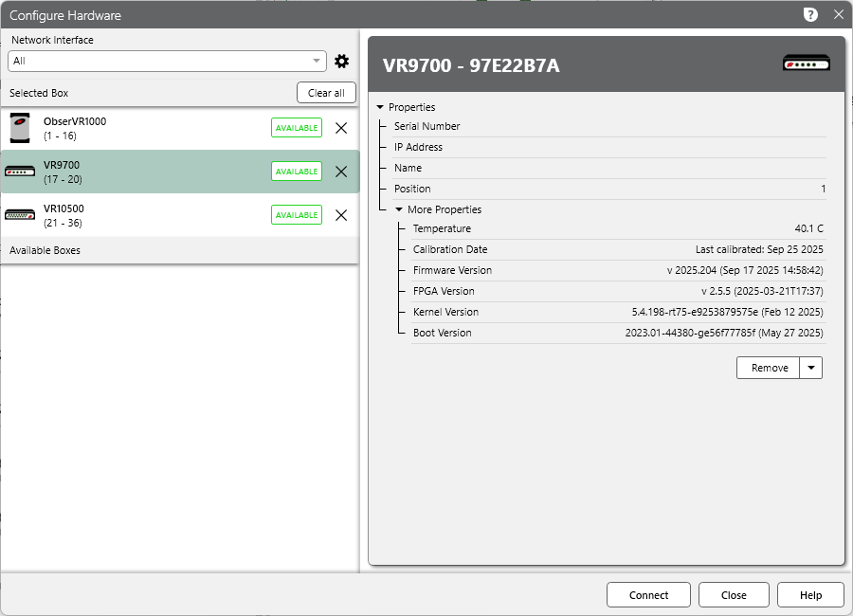Click the network interface settings gear icon

tap(342, 62)
